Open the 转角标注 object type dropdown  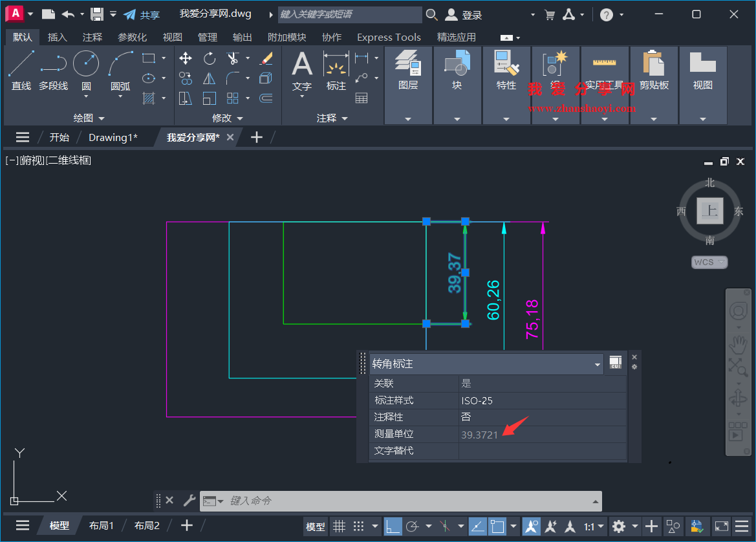click(598, 364)
